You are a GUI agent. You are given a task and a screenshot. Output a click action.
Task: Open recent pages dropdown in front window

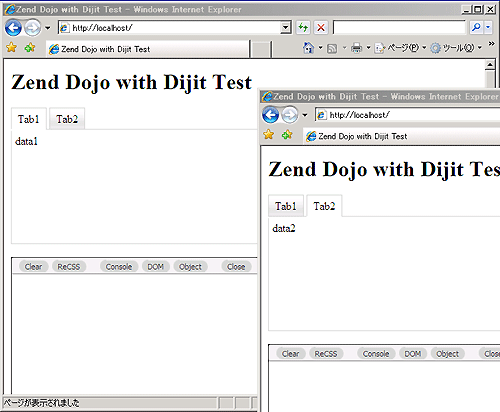tap(305, 115)
